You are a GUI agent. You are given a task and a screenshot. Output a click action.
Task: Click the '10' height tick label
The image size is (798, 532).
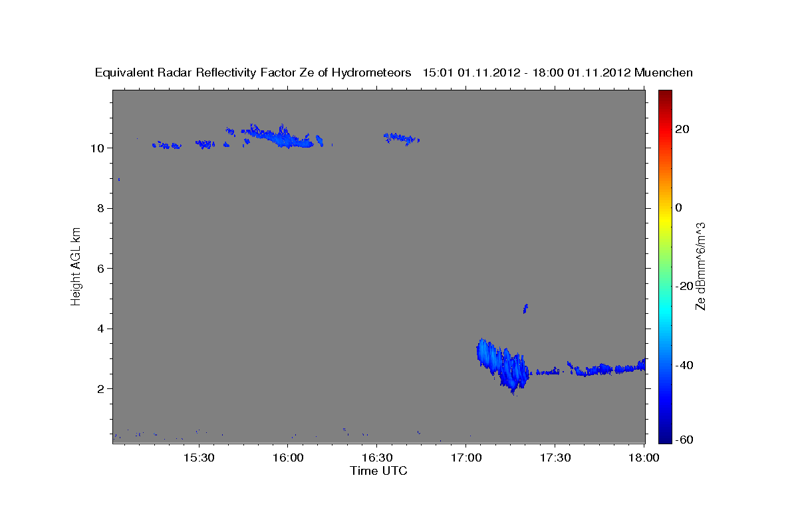click(x=99, y=148)
